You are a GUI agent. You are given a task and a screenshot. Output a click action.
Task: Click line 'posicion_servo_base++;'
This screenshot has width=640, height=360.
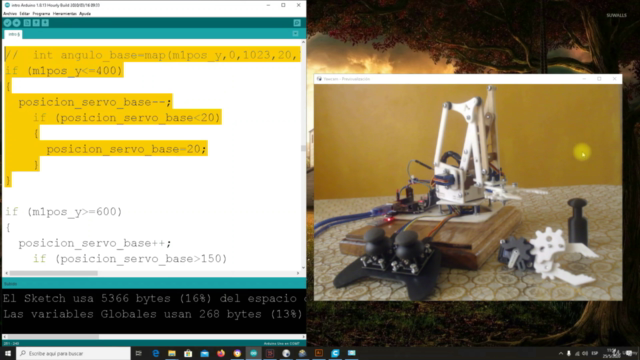click(x=95, y=243)
